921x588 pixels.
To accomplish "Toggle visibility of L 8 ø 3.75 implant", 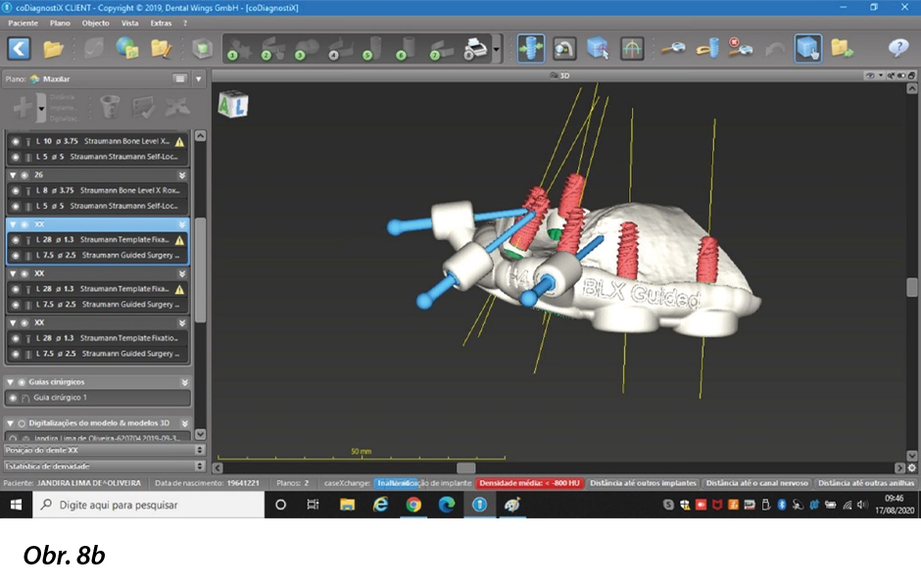I will (16, 191).
